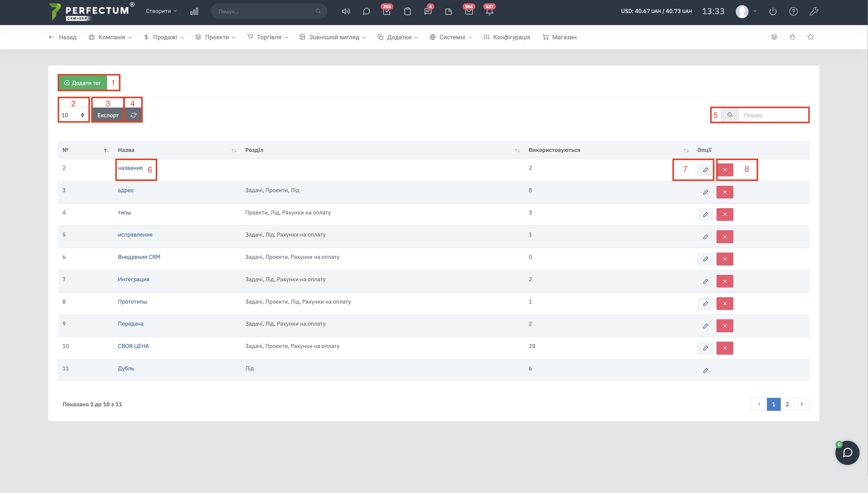Viewport: 868px width, 493px height.
Task: Add page to favorites with star icon
Action: 810,37
